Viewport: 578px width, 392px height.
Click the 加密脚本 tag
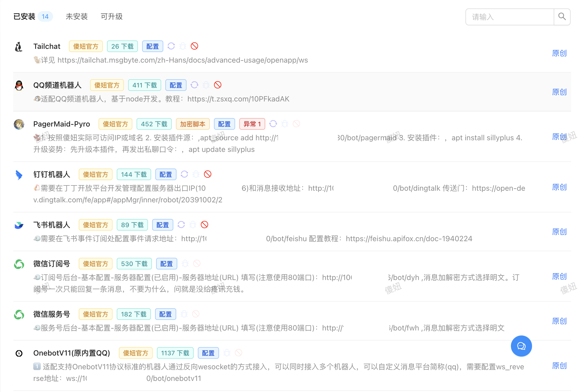pos(193,124)
